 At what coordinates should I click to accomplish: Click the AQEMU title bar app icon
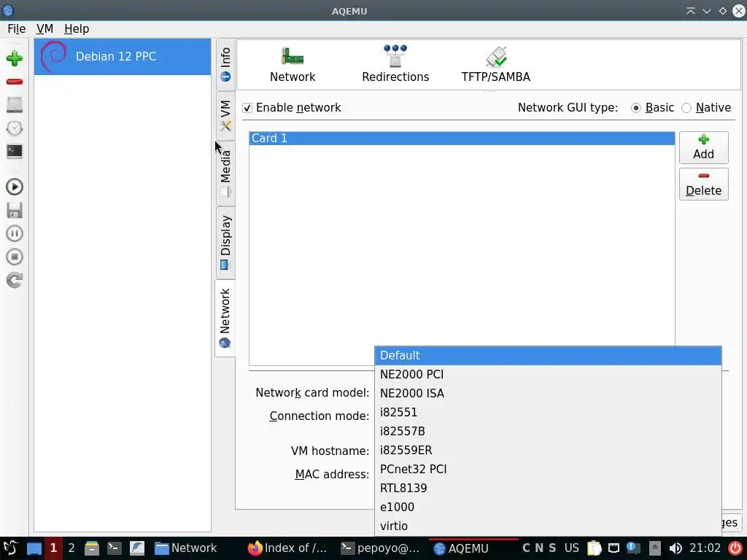tap(8, 10)
